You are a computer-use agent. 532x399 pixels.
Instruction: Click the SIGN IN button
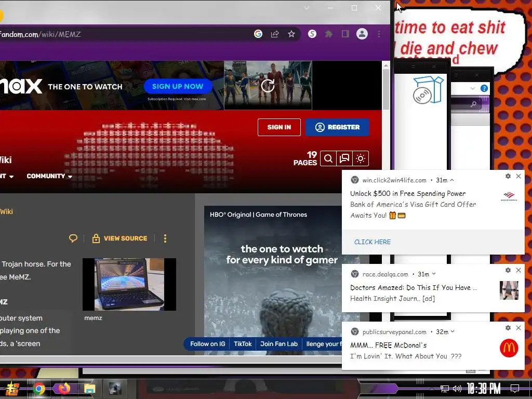click(279, 127)
